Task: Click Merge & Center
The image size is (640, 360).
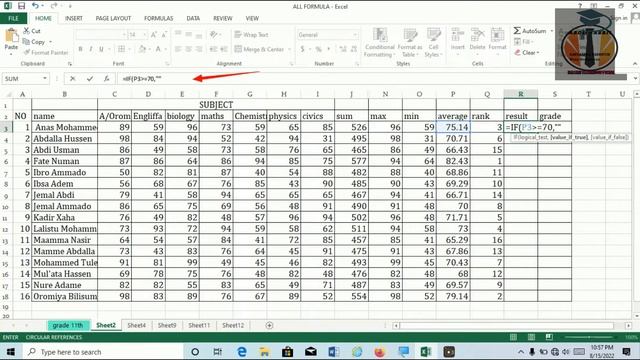Action: [259, 49]
